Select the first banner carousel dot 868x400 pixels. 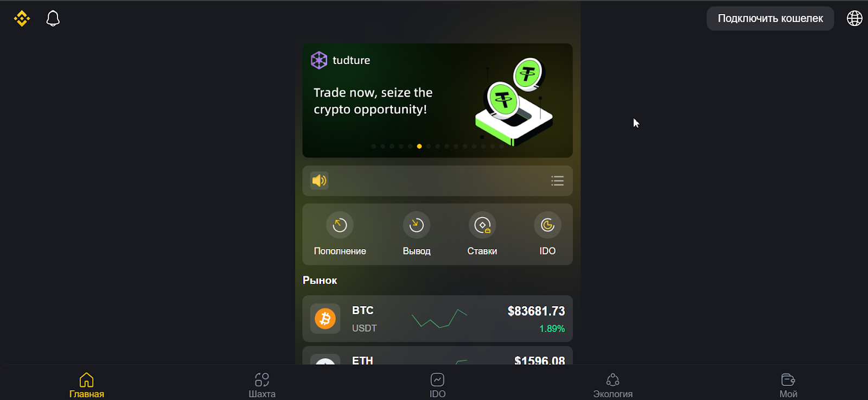(373, 146)
